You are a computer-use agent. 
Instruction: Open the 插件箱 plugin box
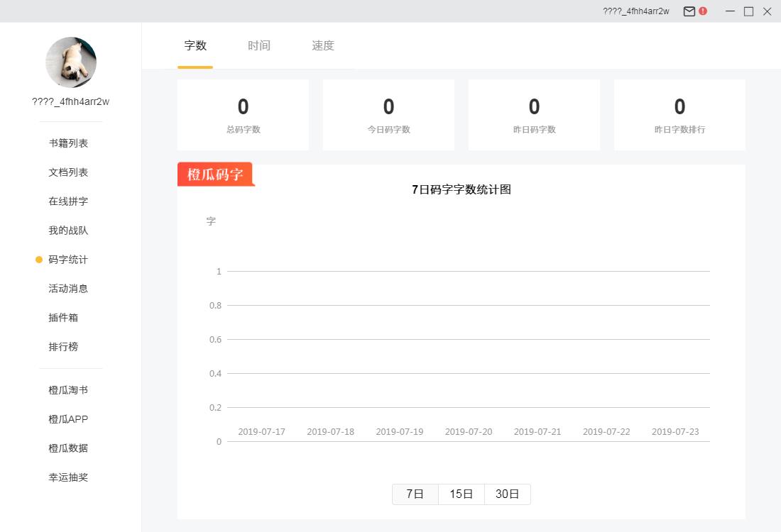click(x=63, y=318)
